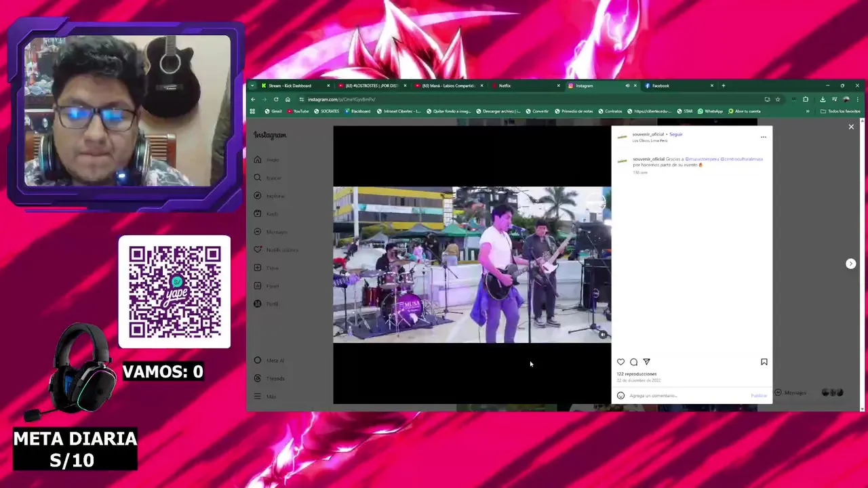Image resolution: width=868 pixels, height=488 pixels.
Task: Switch to the Stream - Kick Dashboard tab
Action: pos(293,85)
